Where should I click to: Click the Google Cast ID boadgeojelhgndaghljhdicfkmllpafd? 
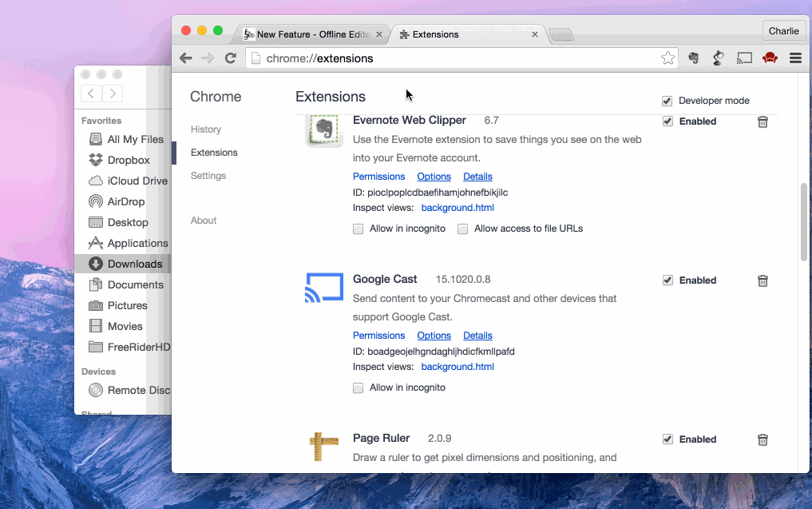[x=441, y=352]
